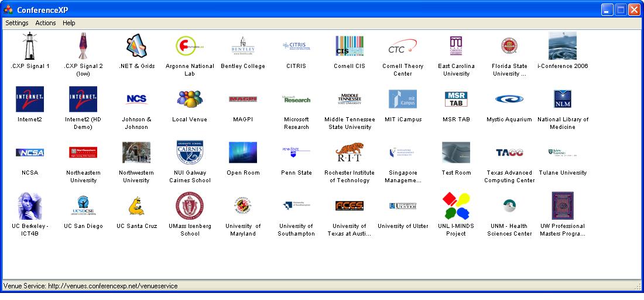Open the Settings menu
This screenshot has width=644, height=300.
coord(17,23)
